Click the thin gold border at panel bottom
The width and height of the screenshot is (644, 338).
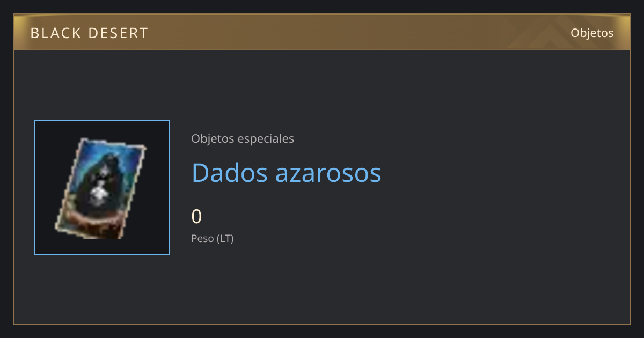pyautogui.click(x=322, y=324)
